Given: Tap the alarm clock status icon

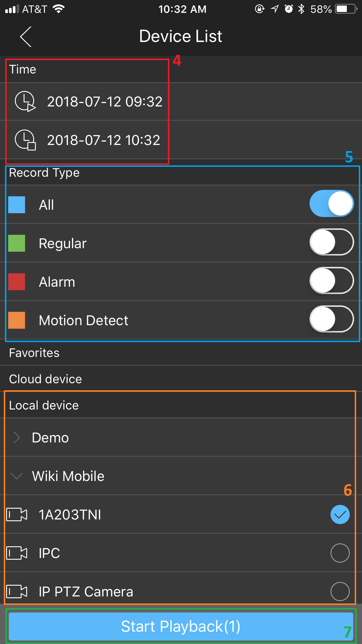Looking at the screenshot, I should click(289, 9).
